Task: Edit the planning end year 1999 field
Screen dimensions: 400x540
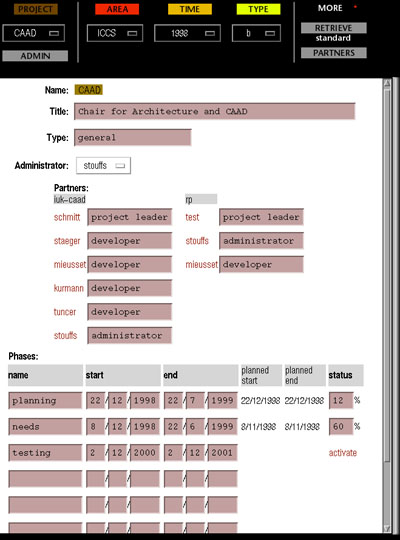Action: pos(223,401)
